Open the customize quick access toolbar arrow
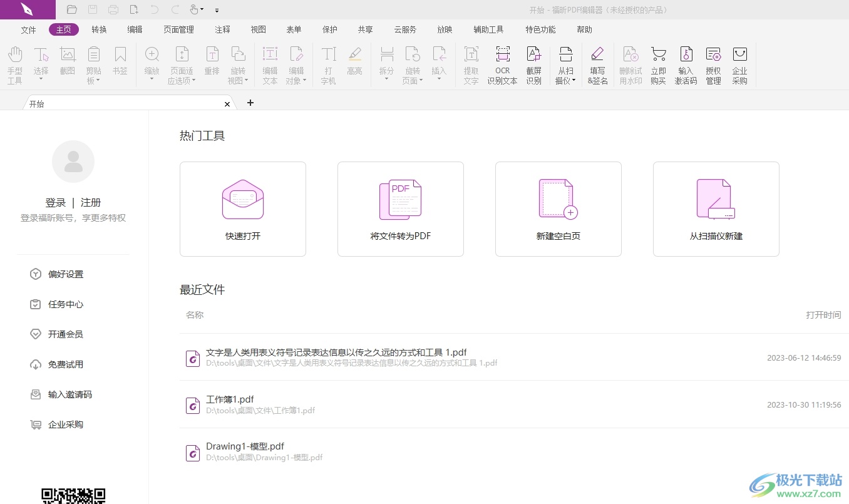This screenshot has width=849, height=504. tap(217, 10)
